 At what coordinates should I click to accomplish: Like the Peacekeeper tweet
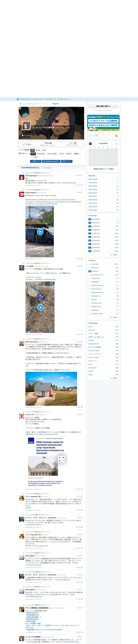(82, 185)
